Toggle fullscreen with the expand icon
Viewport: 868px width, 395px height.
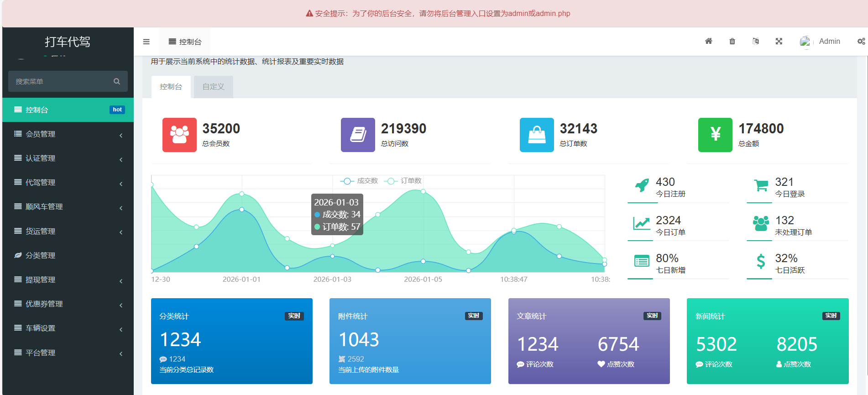coord(779,41)
